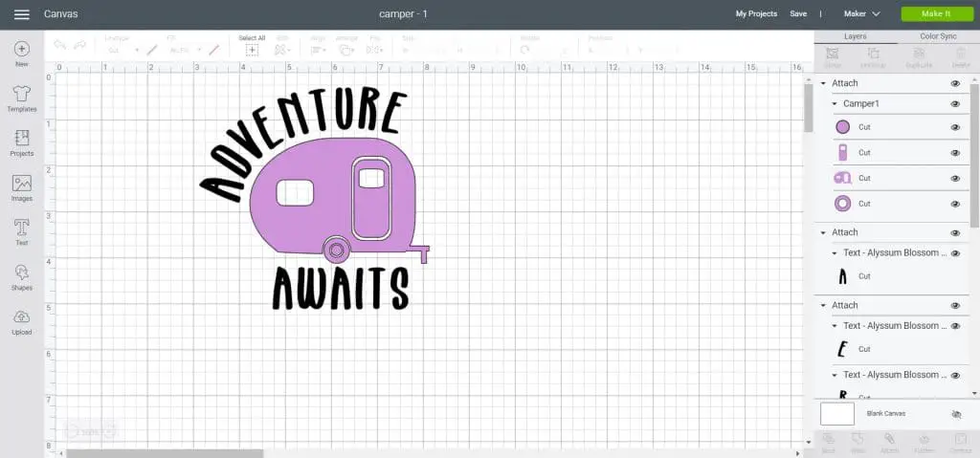Click the Flatten tool icon
The width and height of the screenshot is (980, 458).
pyautogui.click(x=925, y=439)
